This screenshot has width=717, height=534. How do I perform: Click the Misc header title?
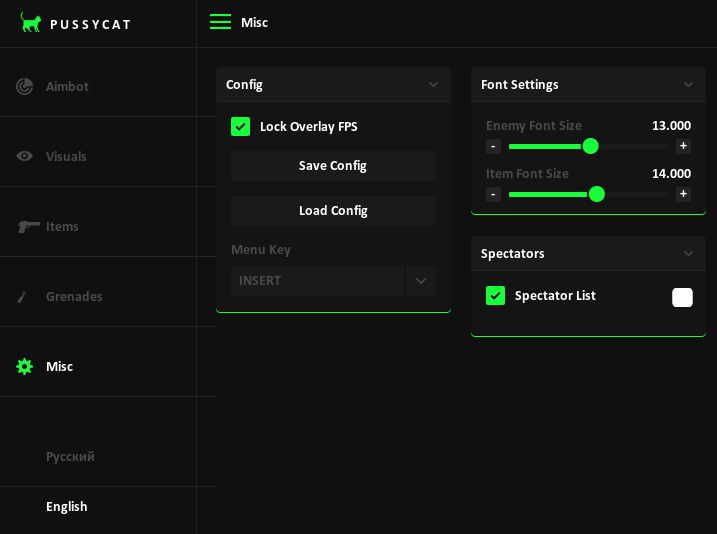(254, 22)
